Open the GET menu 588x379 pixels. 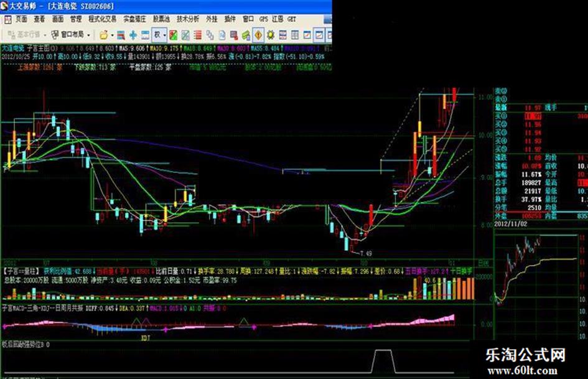coord(292,19)
